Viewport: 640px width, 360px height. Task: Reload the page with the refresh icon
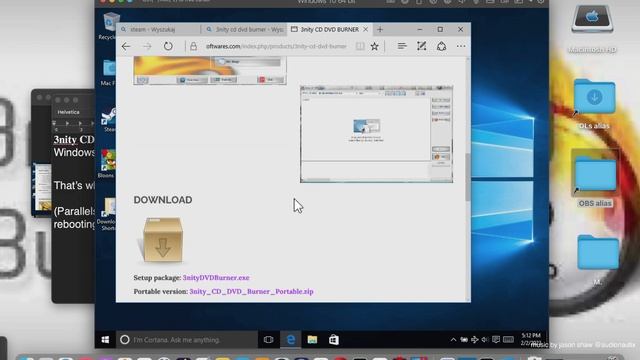(x=168, y=46)
